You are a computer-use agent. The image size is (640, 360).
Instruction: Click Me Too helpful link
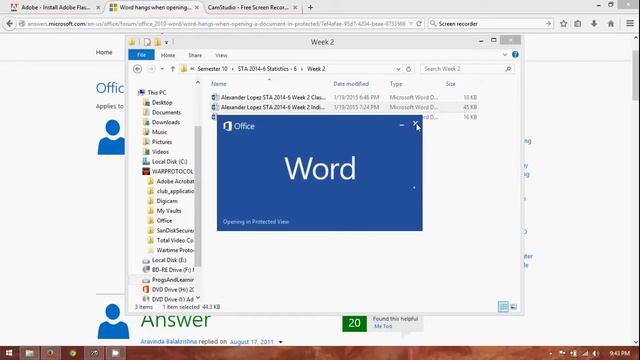(x=383, y=326)
